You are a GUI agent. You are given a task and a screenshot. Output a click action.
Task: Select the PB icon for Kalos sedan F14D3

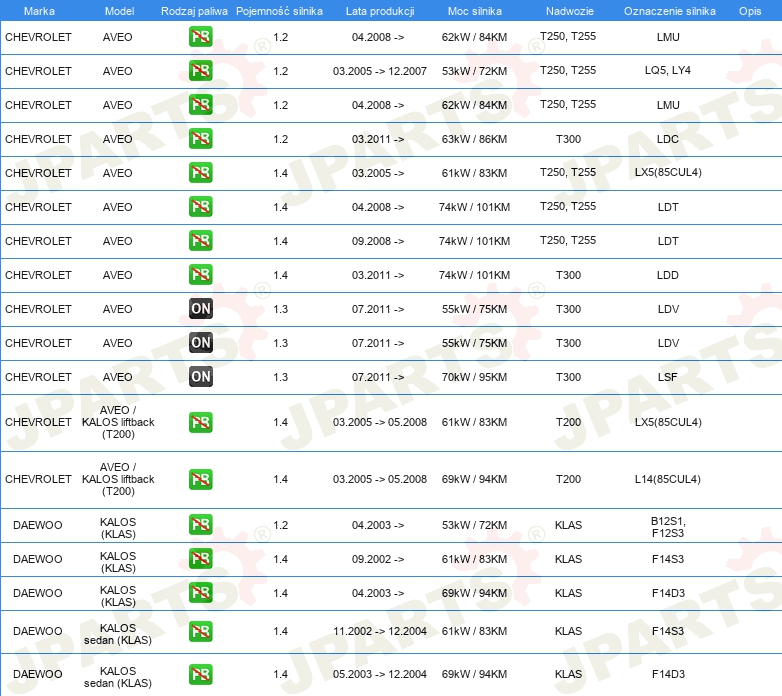201,674
